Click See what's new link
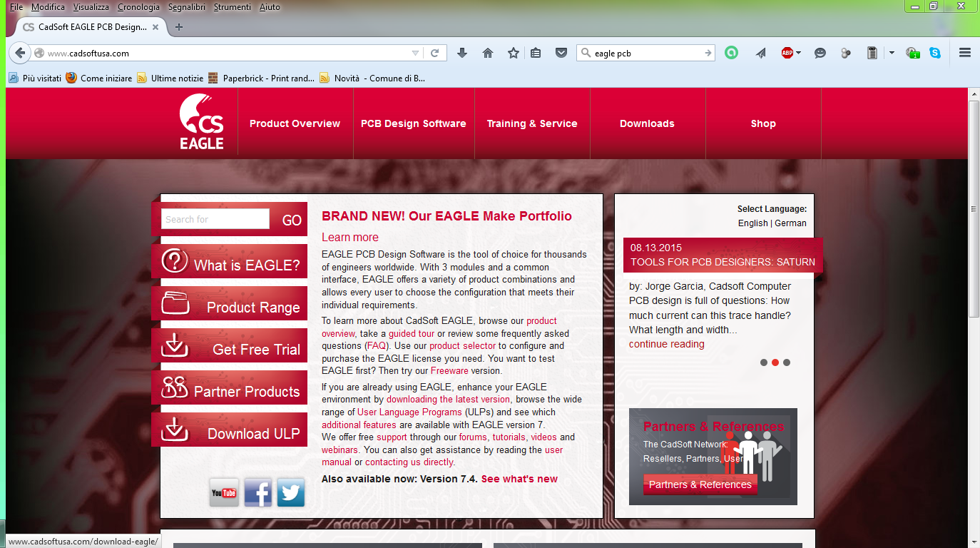Viewport: 980px width, 548px height. point(519,479)
